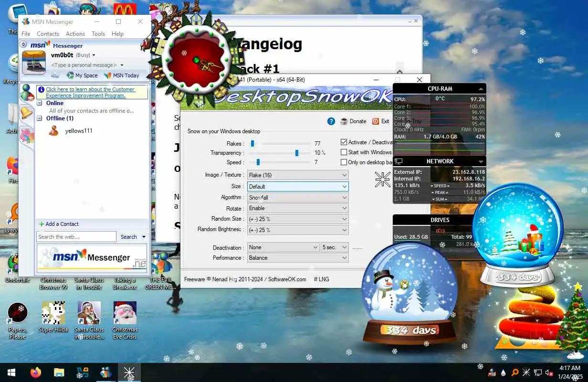Click the My Space globe icon
588x382 pixels.
[70, 75]
